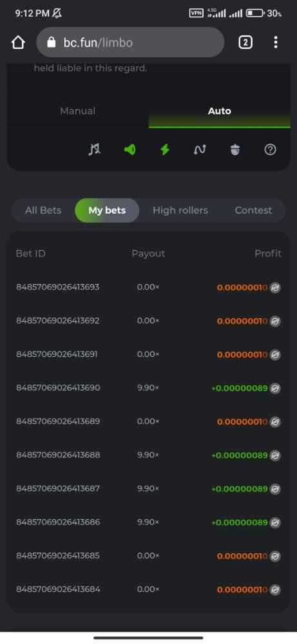297x644 pixels.
Task: Open bet ID ending in 413690
Action: (58, 388)
